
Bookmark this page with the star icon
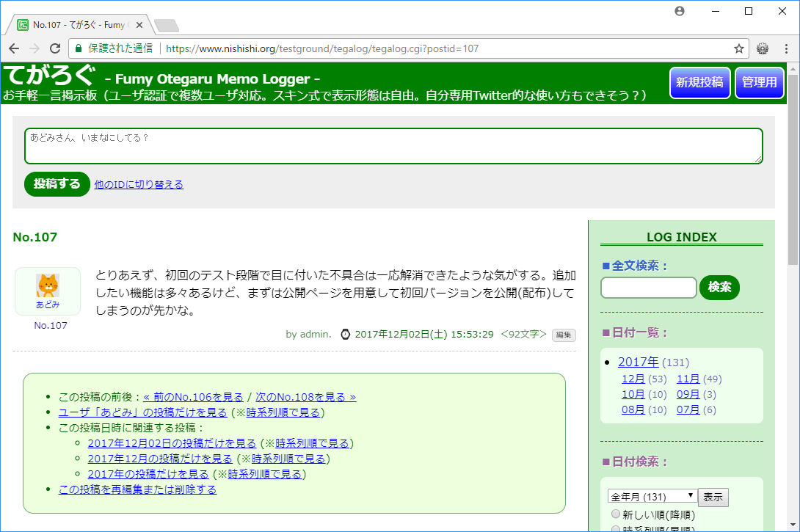[738, 48]
